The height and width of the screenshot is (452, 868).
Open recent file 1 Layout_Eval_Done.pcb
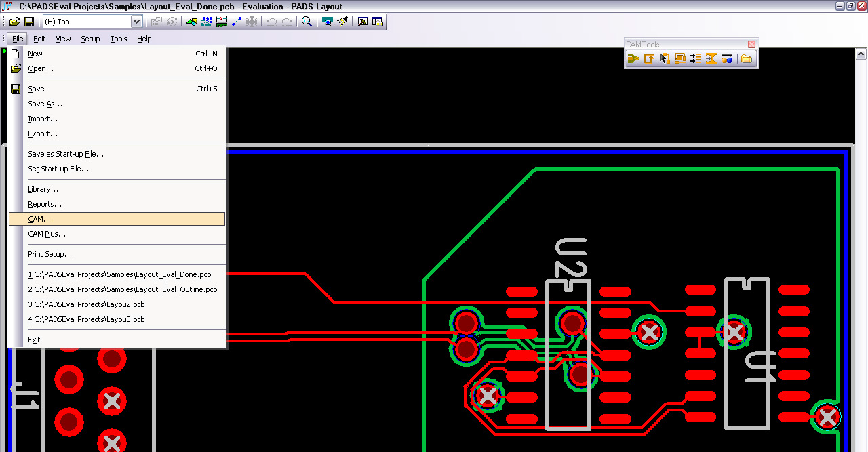pyautogui.click(x=117, y=274)
